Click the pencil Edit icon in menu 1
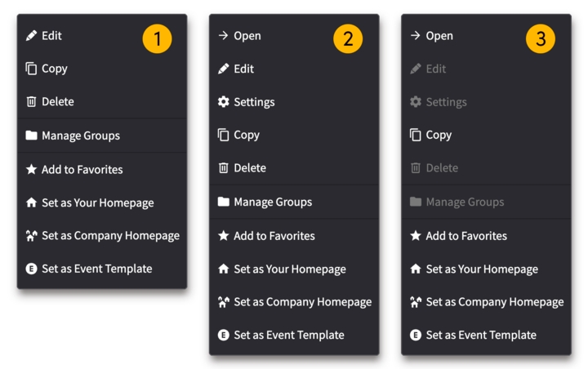588x369 pixels. (x=32, y=36)
